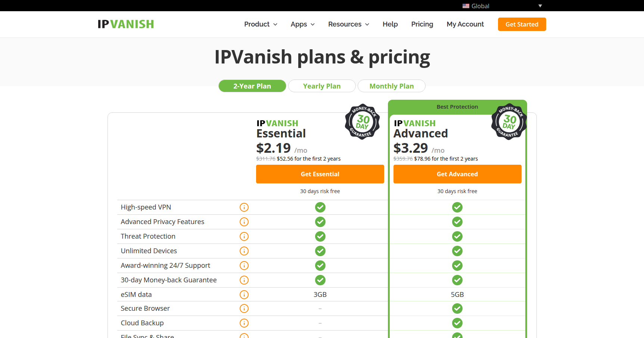Screen dimensions: 644x338
Task: Choose the Monthly Plan option
Action: click(391, 86)
